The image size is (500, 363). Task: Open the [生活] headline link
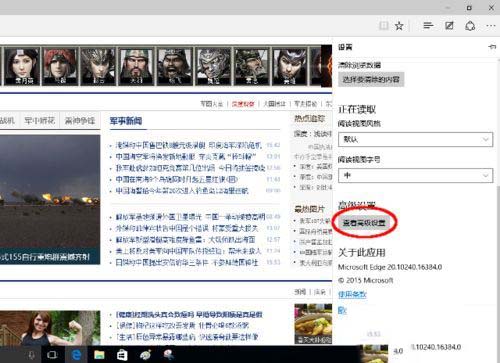tap(187, 337)
